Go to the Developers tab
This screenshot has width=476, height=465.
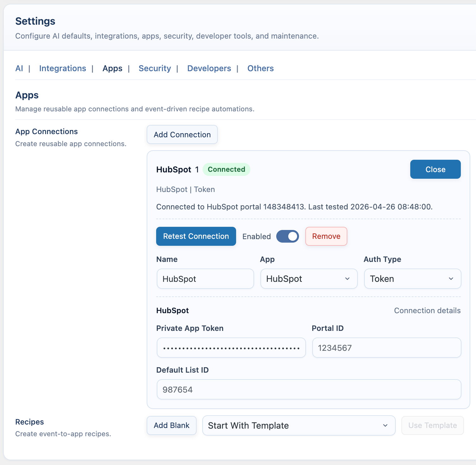pyautogui.click(x=209, y=68)
